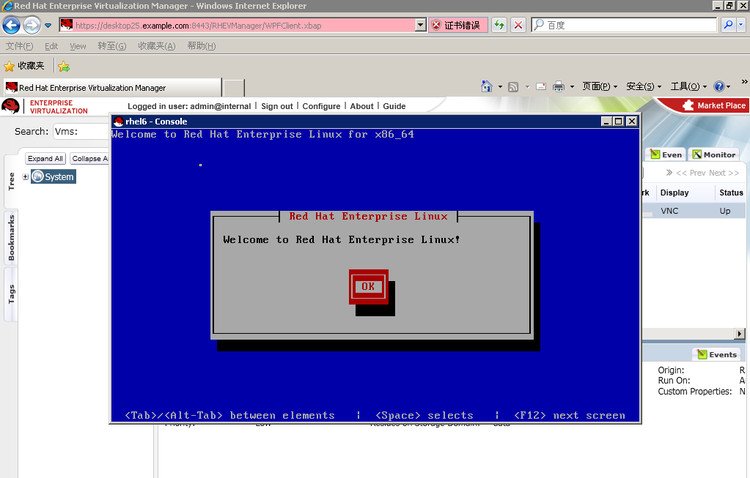This screenshot has height=478, width=750.
Task: Select the Red Hat Enterprise Virtualization Manager tab
Action: (x=112, y=88)
